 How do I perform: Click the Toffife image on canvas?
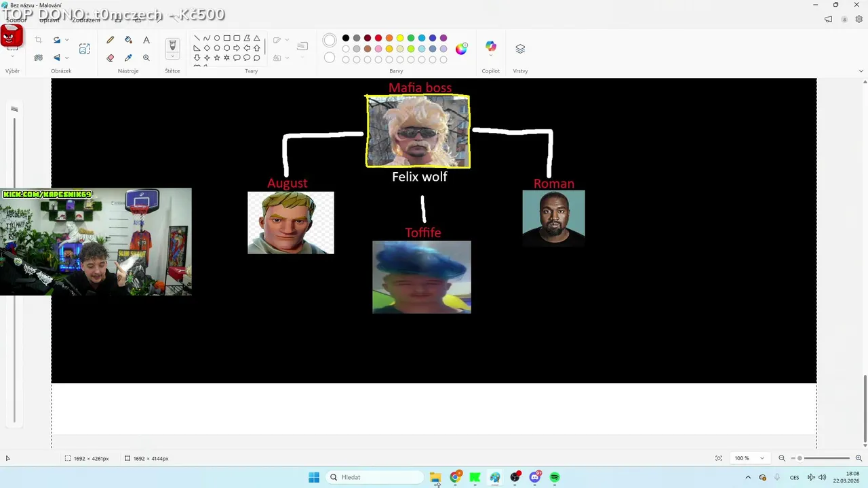pyautogui.click(x=422, y=277)
